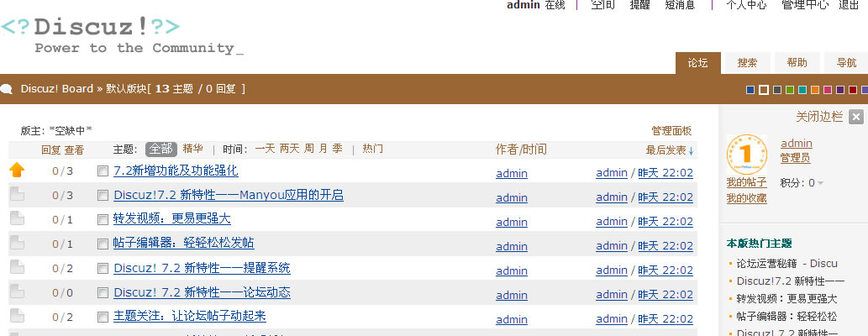This screenshot has height=336, width=868.
Task: Show 热门 threads
Action: [x=372, y=149]
